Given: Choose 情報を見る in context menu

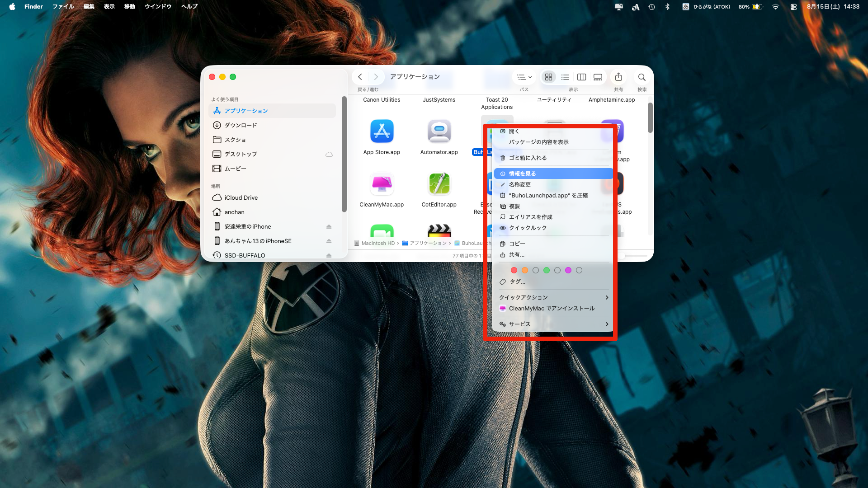Looking at the screenshot, I should pos(554,174).
